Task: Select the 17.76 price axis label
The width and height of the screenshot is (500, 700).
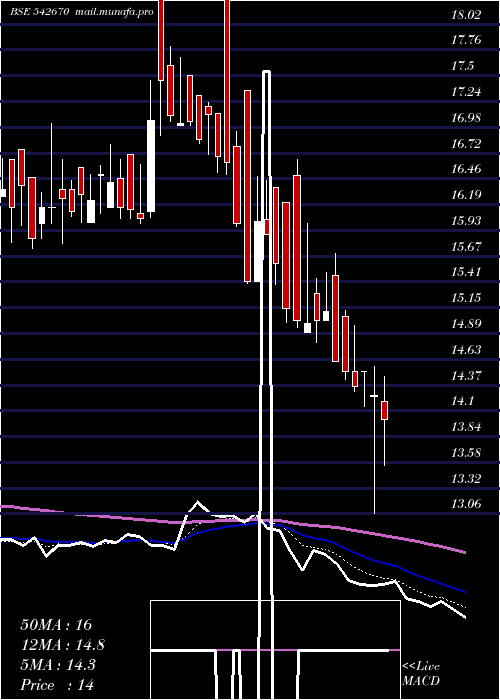Action: coord(466,40)
